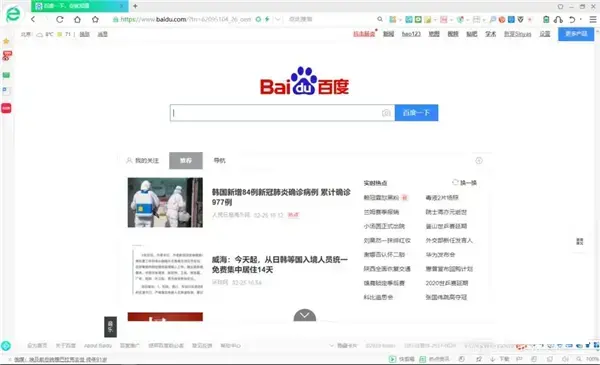Open hot topic 外交部新任发言人
Image resolution: width=600 pixels, height=365 pixels.
[449, 241]
